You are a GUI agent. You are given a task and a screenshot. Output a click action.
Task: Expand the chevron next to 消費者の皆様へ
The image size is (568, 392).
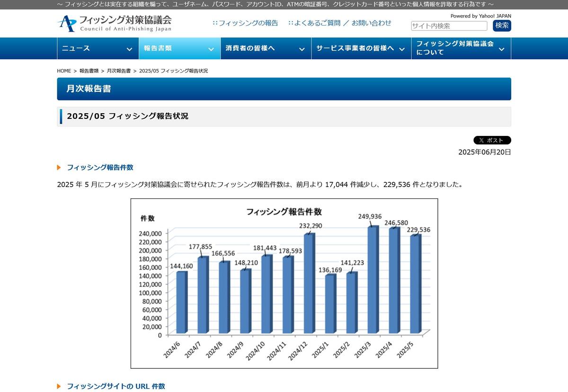pyautogui.click(x=302, y=49)
